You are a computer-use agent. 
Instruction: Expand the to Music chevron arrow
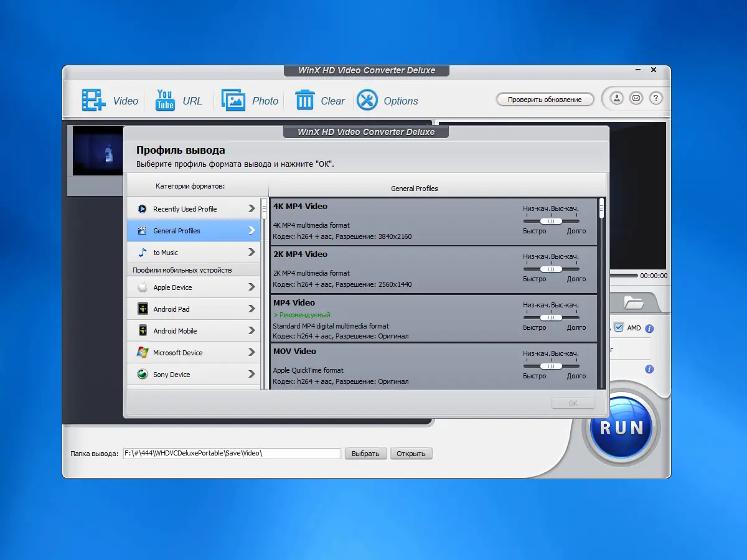251,253
